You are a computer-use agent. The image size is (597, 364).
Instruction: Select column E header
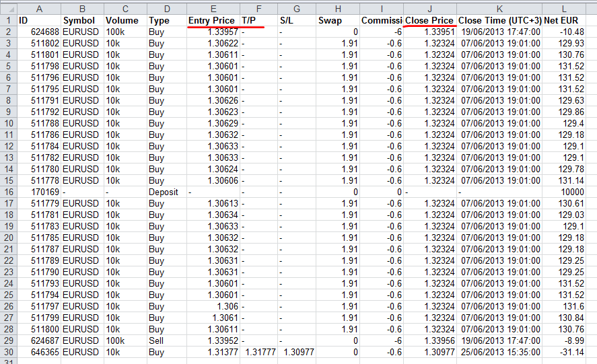pos(213,7)
